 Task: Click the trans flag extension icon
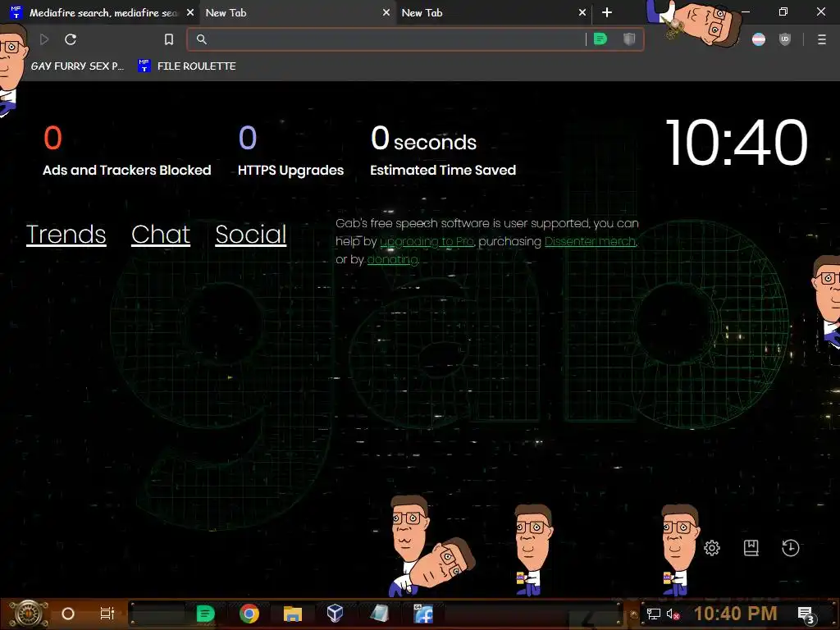pos(759,39)
